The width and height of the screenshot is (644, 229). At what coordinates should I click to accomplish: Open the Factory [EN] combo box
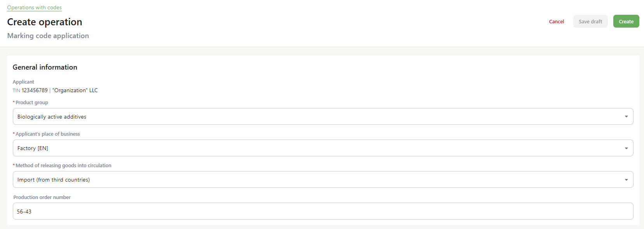coord(323,148)
